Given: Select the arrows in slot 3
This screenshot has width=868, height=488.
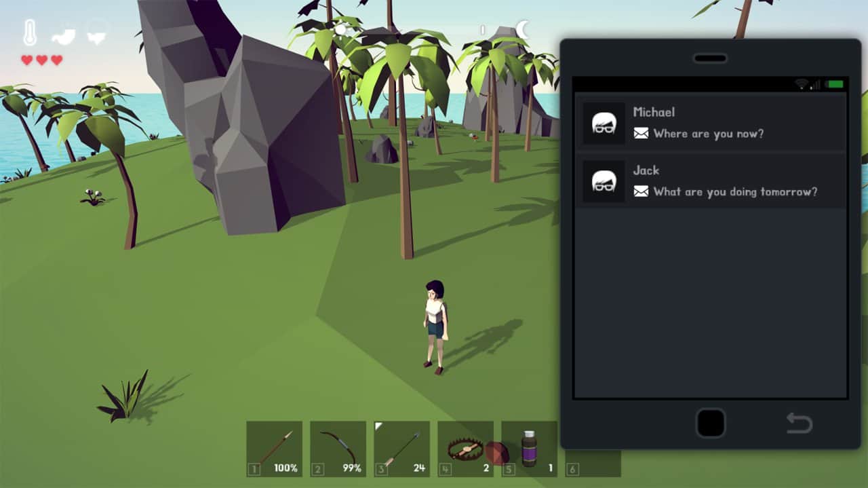Looking at the screenshot, I should point(401,448).
